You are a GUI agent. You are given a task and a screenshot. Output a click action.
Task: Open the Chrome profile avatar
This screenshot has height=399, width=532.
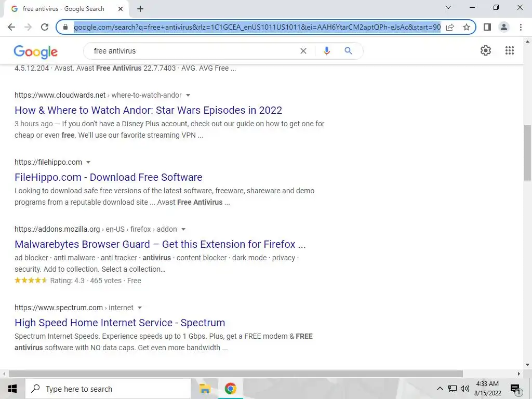pyautogui.click(x=504, y=27)
